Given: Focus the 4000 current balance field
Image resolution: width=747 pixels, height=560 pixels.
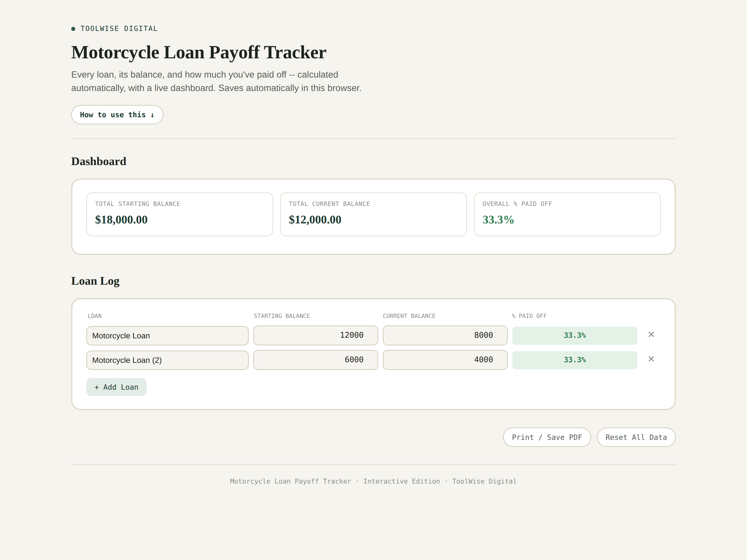Looking at the screenshot, I should tap(445, 360).
